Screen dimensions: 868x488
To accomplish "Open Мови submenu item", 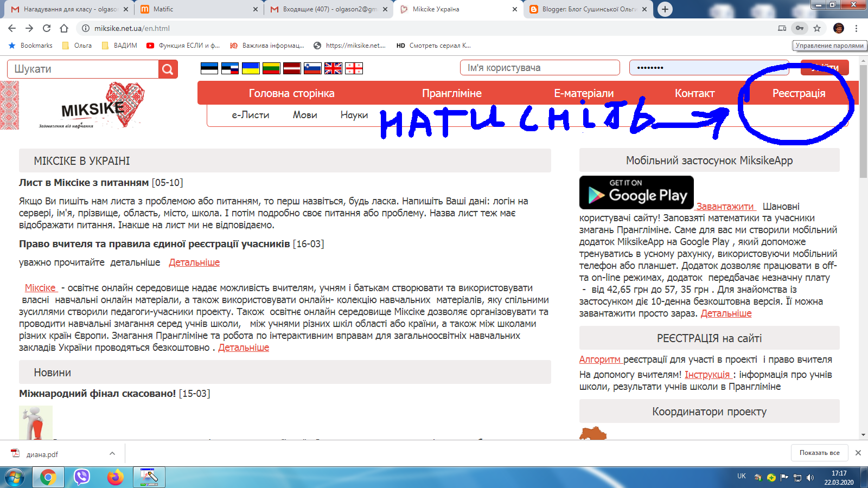I will pyautogui.click(x=305, y=115).
